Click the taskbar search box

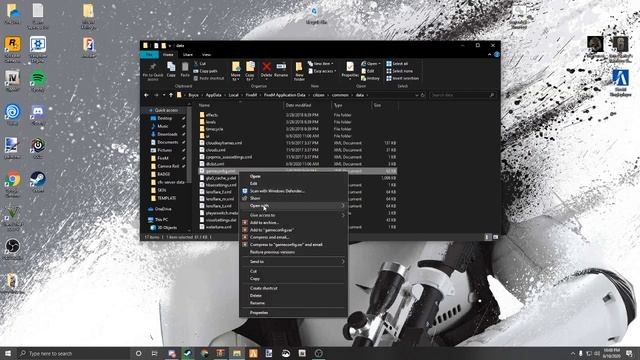point(73,353)
